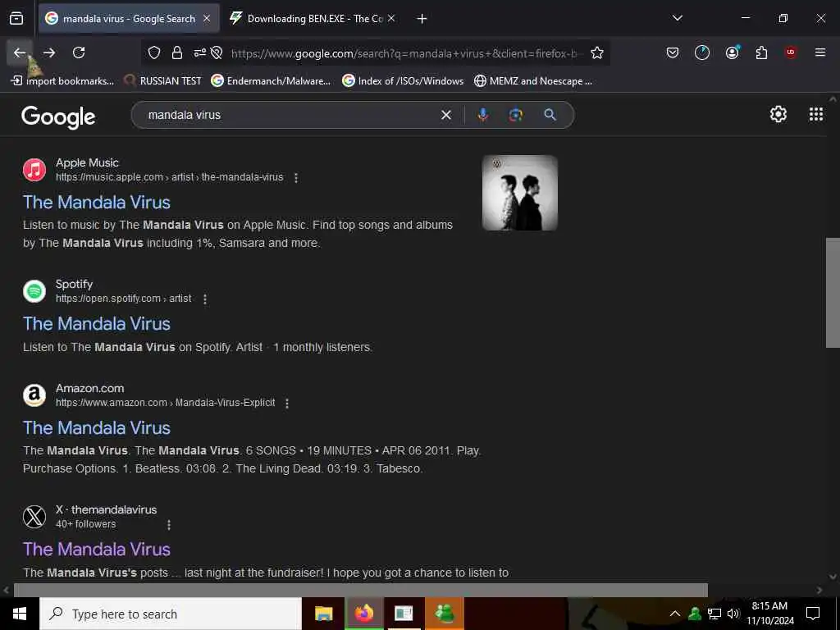This screenshot has width=840, height=630.
Task: Open the Import bookmarks toolbar item
Action: 62,81
